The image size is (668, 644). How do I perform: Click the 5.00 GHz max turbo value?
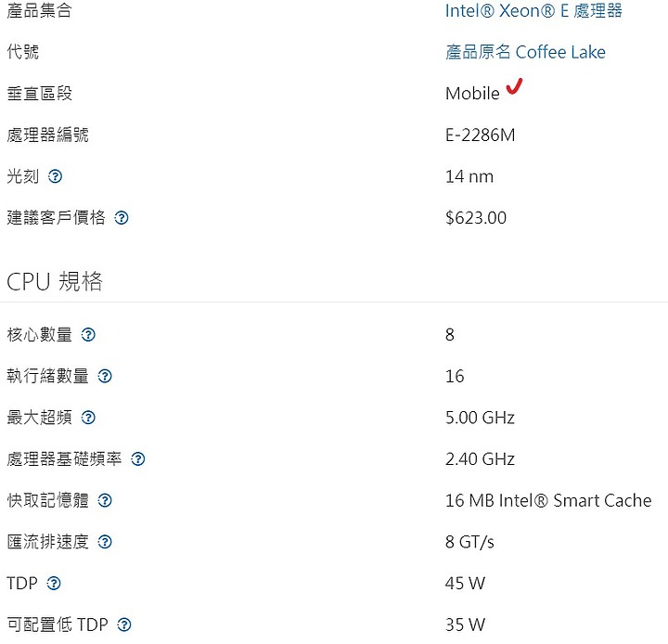coord(481,418)
